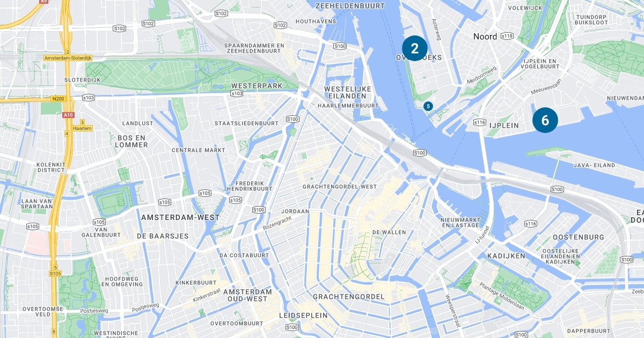Image resolution: width=644 pixels, height=338 pixels.
Task: Click the JAVA-EILAND label
Action: 595,165
